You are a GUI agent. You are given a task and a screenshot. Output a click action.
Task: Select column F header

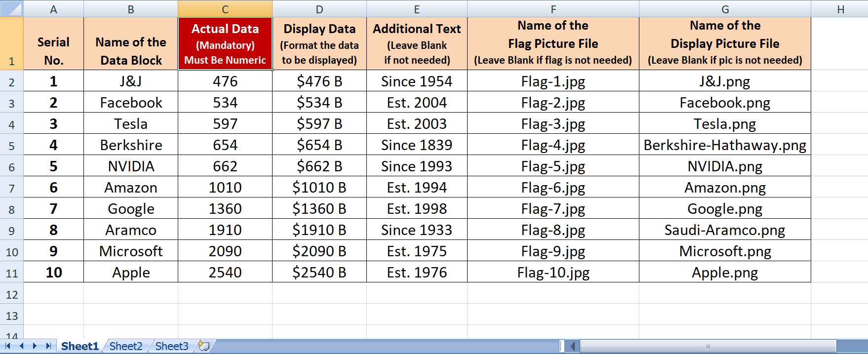553,9
